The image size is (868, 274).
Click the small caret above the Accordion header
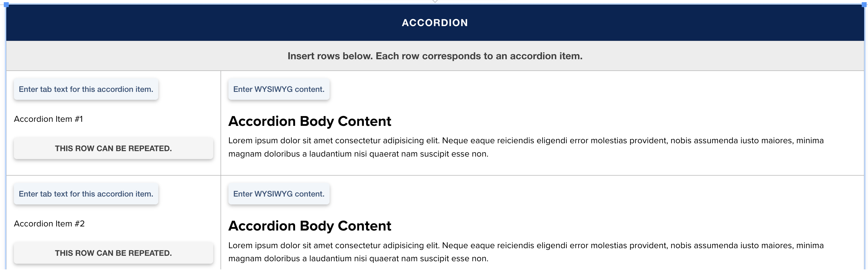coord(435,1)
